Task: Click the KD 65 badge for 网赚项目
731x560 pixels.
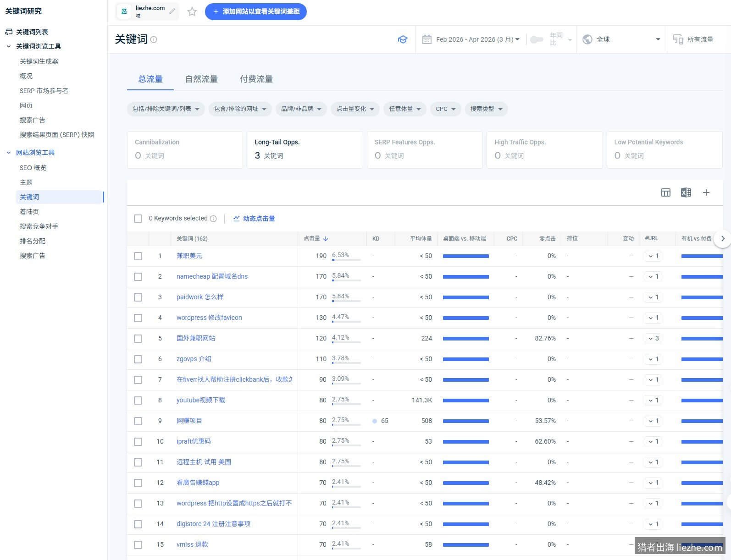Action: tap(381, 421)
